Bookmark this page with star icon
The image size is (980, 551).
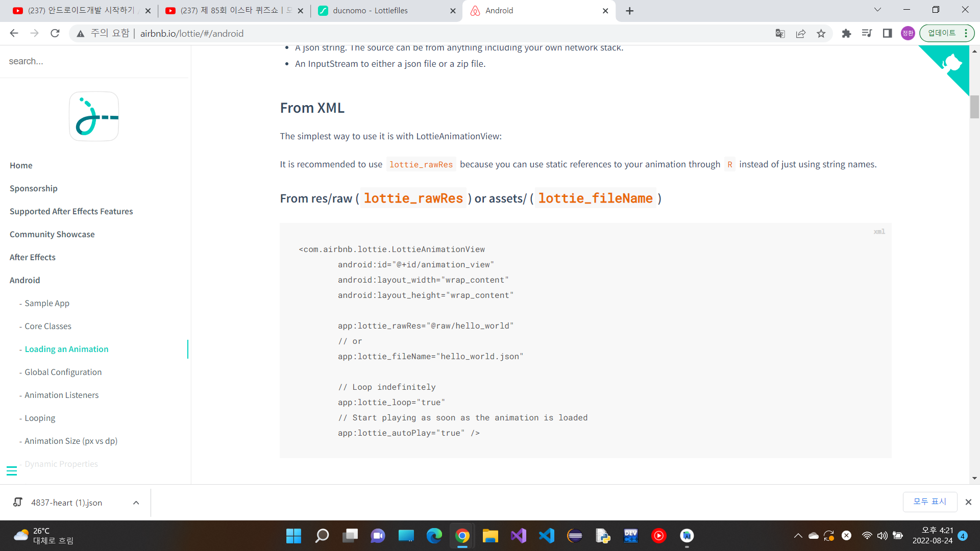[821, 34]
